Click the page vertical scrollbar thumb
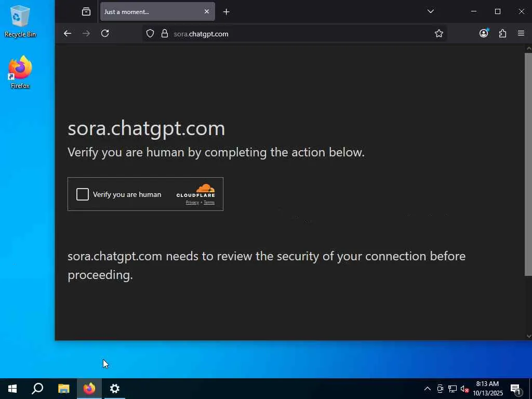This screenshot has height=399, width=532. tap(528, 164)
